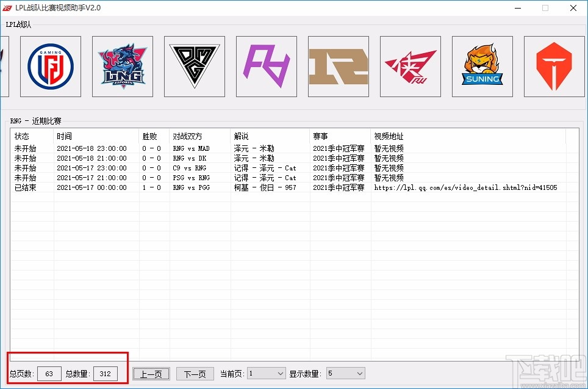This screenshot has height=389, width=588.
Task: Select the 总页数 input showing 63
Action: [x=49, y=373]
